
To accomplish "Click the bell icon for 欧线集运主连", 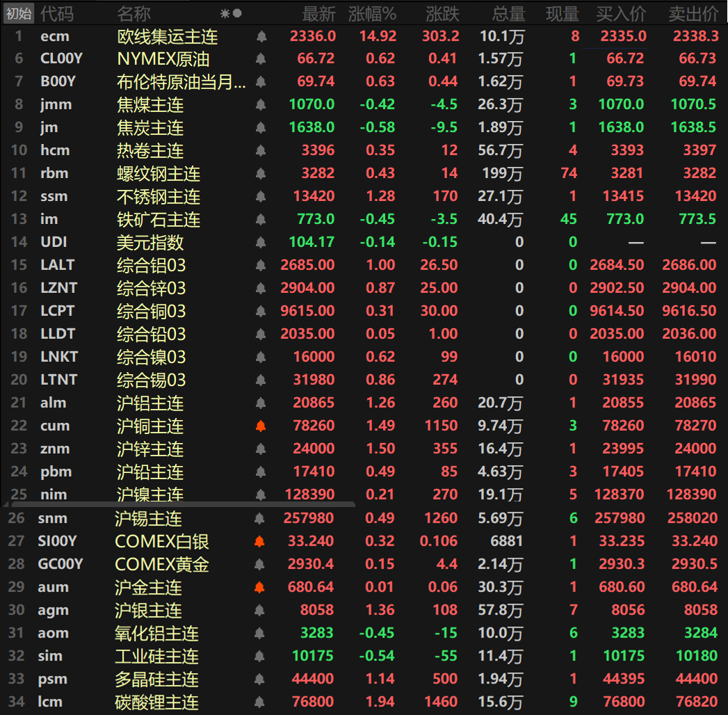I will tap(261, 36).
